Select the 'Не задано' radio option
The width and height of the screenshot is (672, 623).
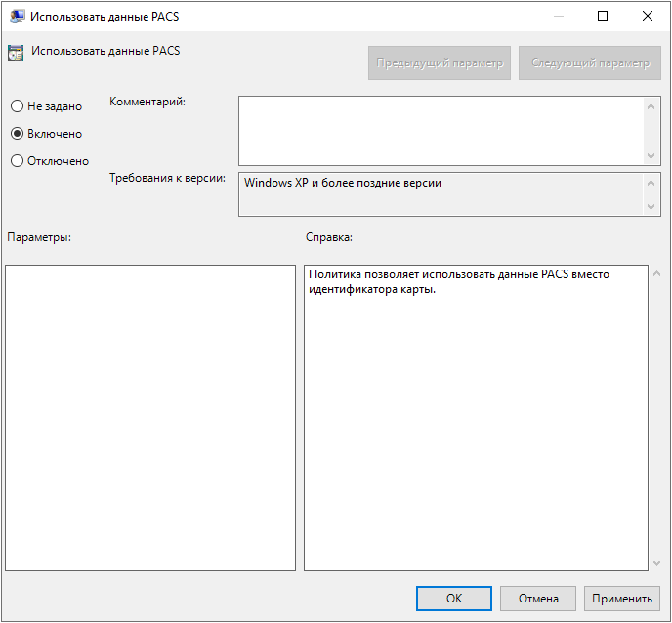coord(18,106)
